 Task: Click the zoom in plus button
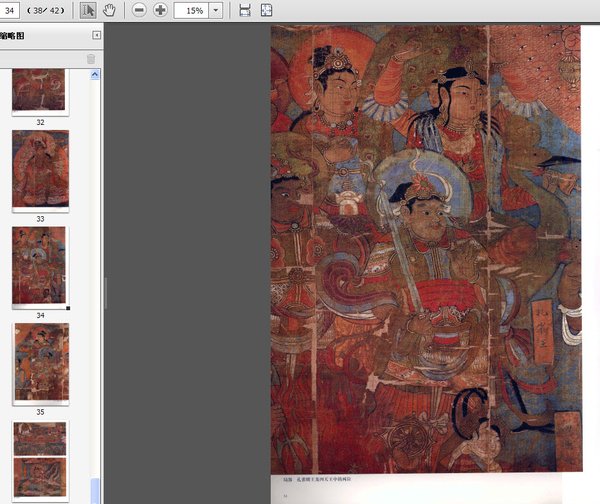click(x=160, y=10)
